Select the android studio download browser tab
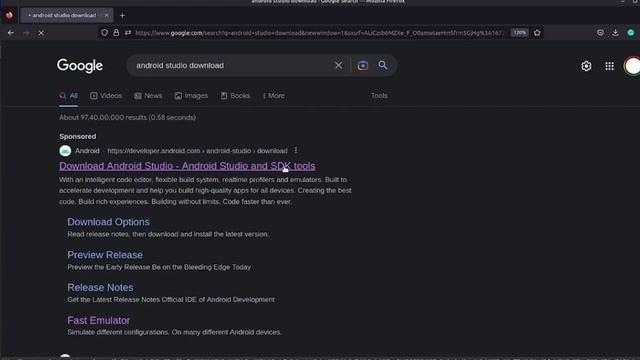 [x=67, y=15]
